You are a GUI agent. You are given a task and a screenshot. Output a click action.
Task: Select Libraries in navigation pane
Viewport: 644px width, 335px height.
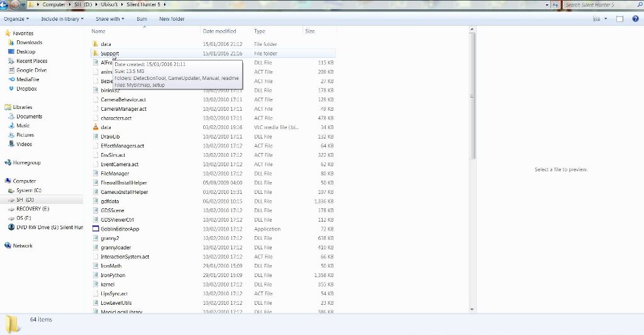point(22,107)
